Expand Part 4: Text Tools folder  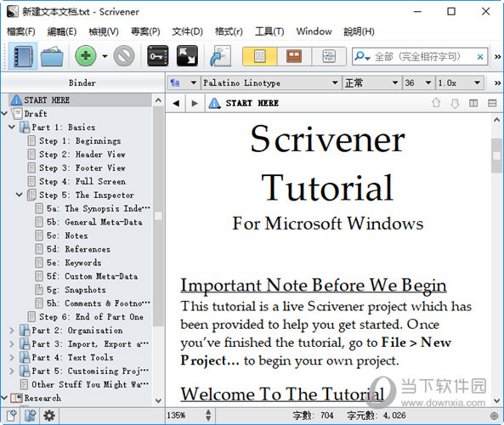(x=12, y=357)
